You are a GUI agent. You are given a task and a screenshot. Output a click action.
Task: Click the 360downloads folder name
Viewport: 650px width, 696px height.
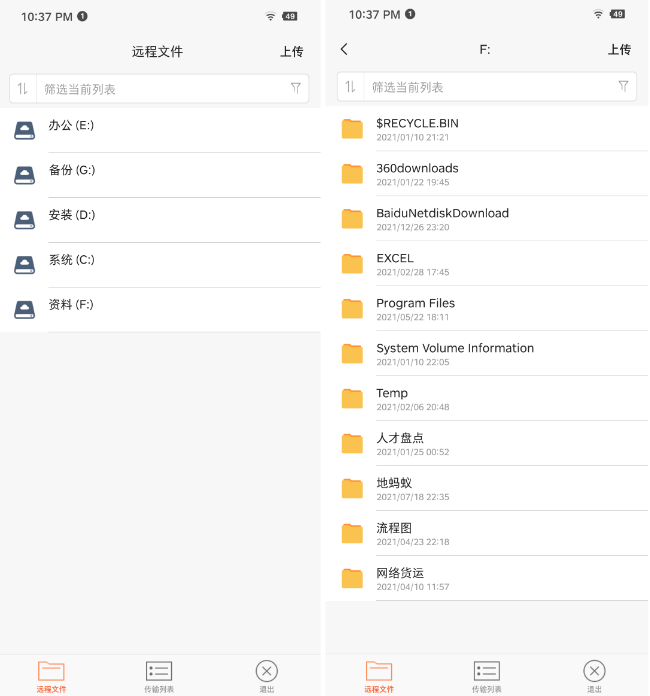417,168
